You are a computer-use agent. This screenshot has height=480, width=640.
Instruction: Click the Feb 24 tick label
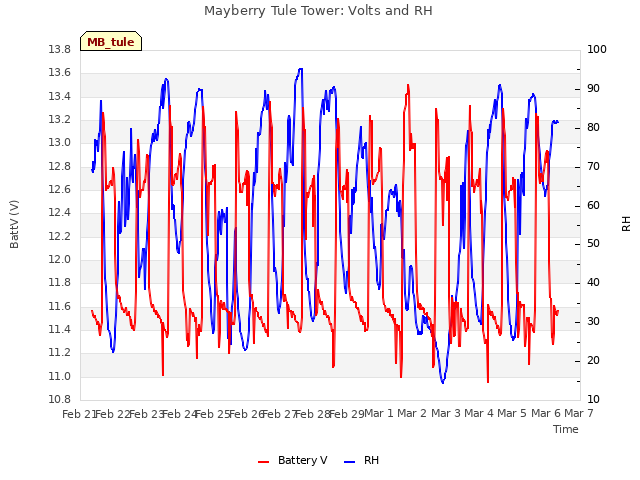(179, 414)
